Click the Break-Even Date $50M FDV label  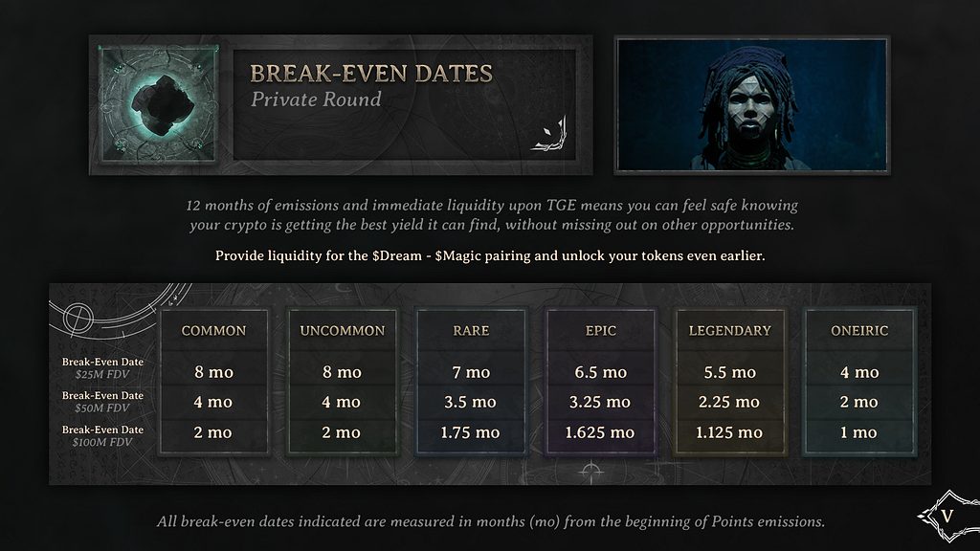[x=102, y=402]
